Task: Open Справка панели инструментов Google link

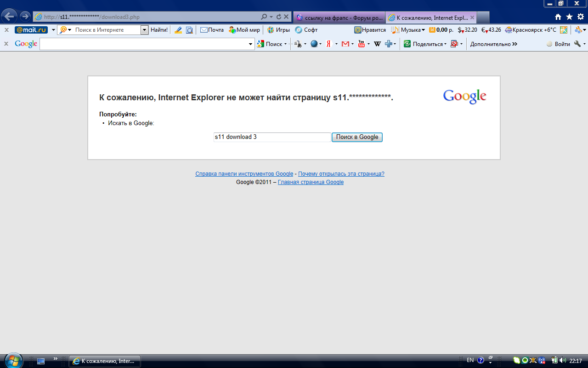Action: pos(244,174)
